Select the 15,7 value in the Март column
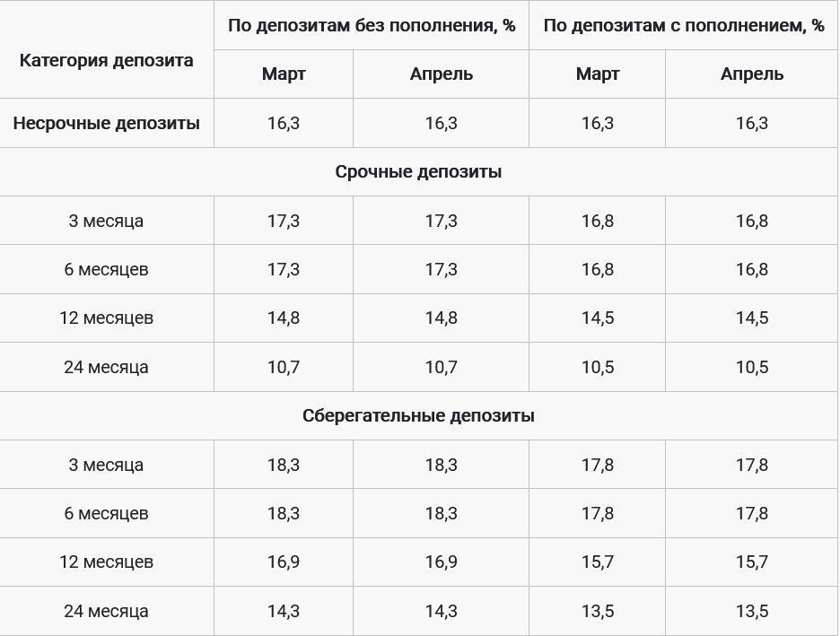Image resolution: width=840 pixels, height=636 pixels. [x=598, y=562]
